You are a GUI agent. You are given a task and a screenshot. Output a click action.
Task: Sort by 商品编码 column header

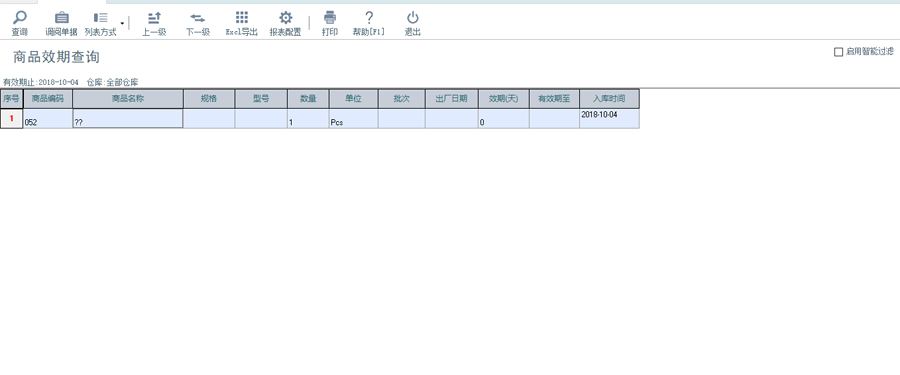point(48,99)
